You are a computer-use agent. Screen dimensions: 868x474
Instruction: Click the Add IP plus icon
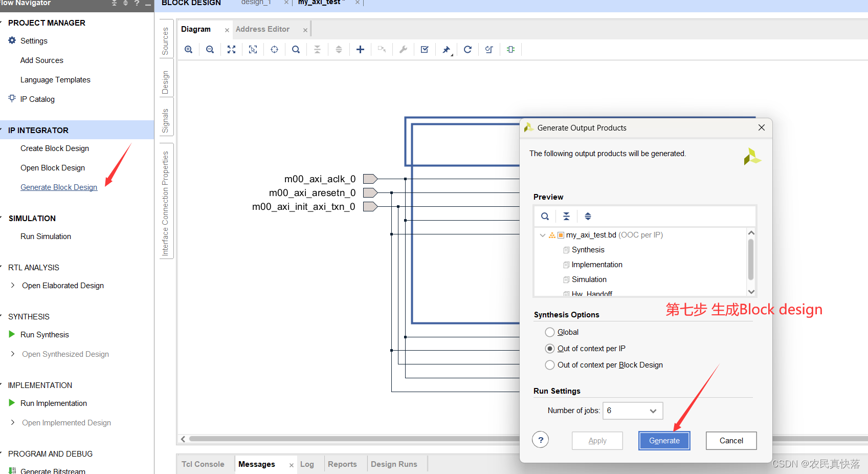tap(360, 50)
